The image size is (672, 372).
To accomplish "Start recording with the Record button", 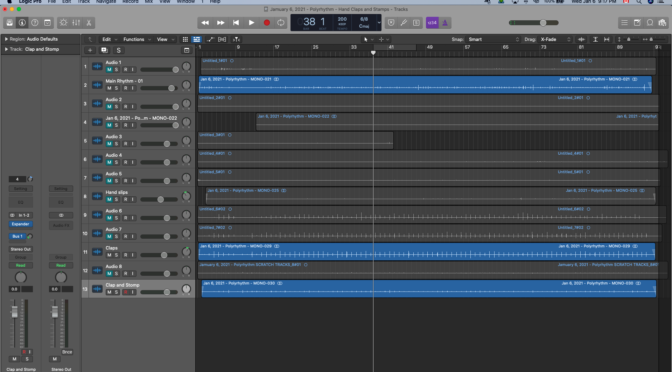I will pyautogui.click(x=267, y=23).
